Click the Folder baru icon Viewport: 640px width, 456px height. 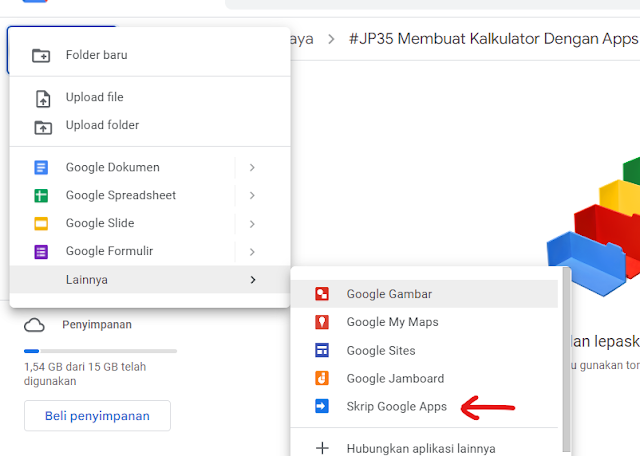pyautogui.click(x=41, y=55)
